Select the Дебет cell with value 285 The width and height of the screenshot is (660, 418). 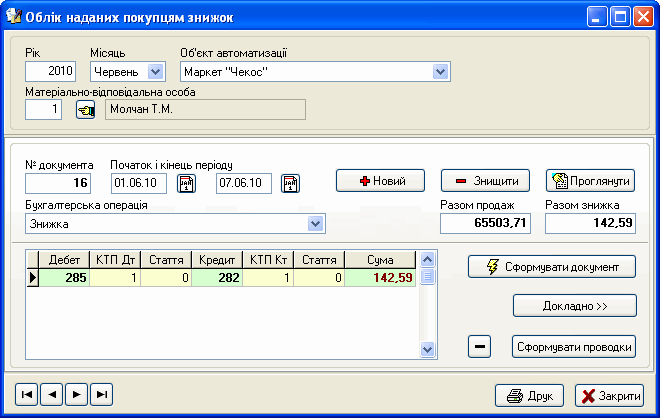click(x=64, y=278)
